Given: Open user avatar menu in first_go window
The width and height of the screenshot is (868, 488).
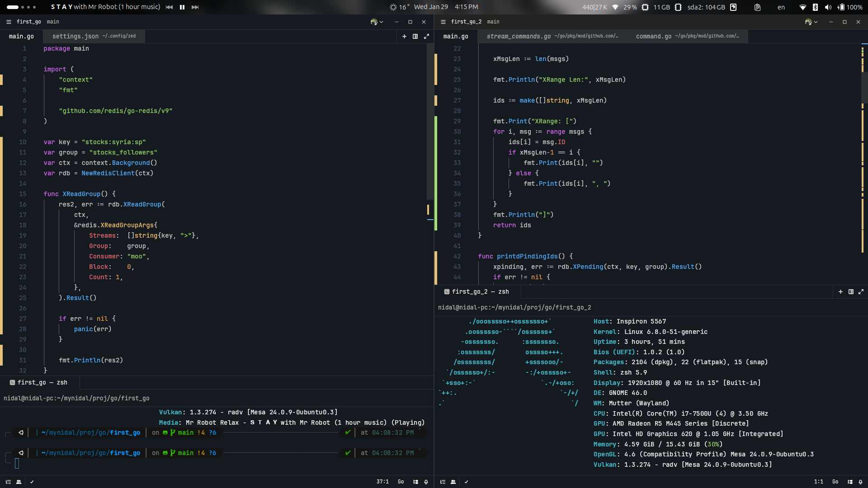Looking at the screenshot, I should point(377,22).
